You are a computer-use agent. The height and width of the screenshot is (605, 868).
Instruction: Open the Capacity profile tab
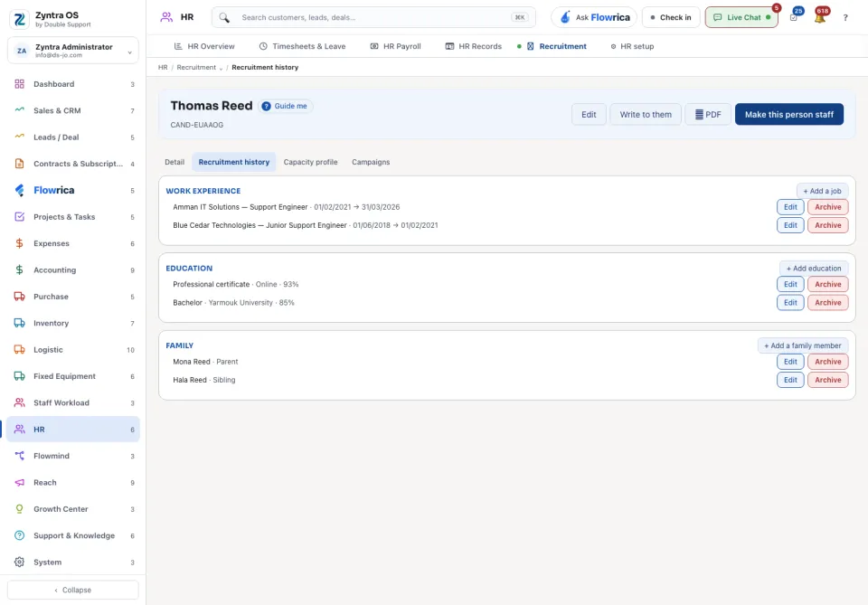[310, 162]
